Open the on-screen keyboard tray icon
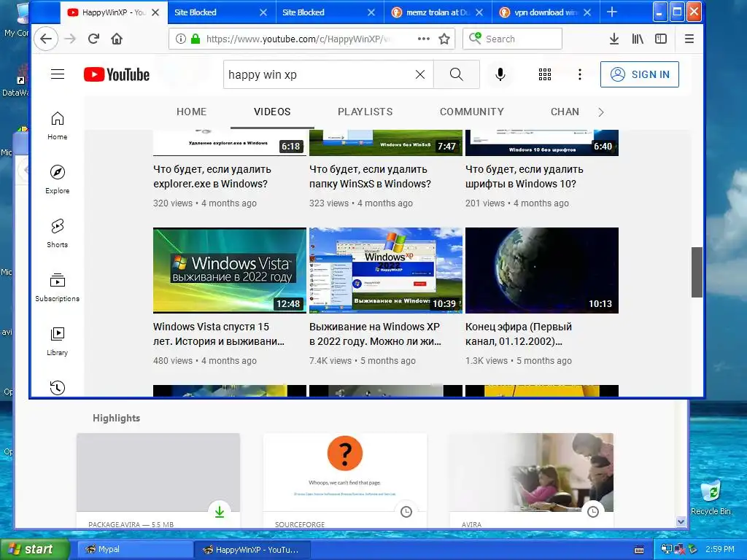The image size is (747, 560). point(639,550)
